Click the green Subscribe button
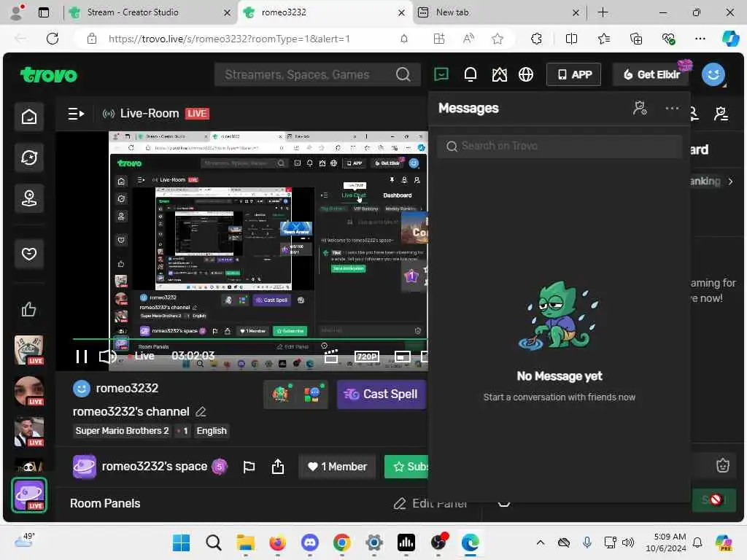The image size is (747, 560). pyautogui.click(x=406, y=467)
